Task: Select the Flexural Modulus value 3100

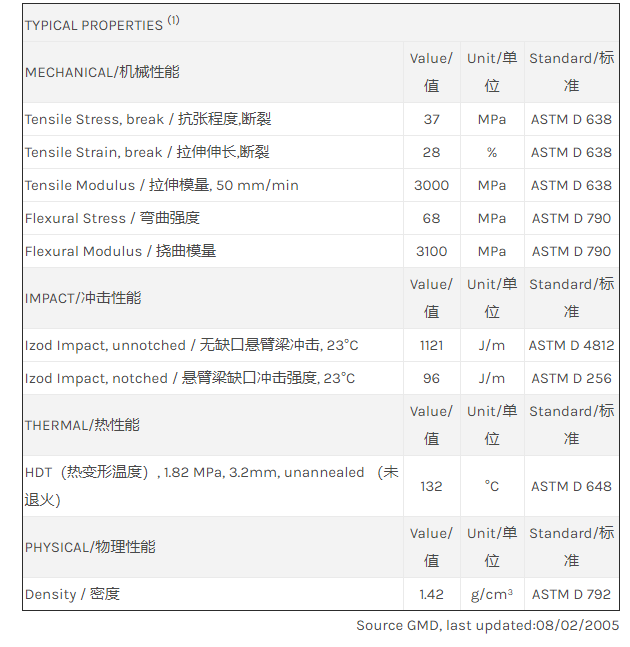Action: [431, 251]
